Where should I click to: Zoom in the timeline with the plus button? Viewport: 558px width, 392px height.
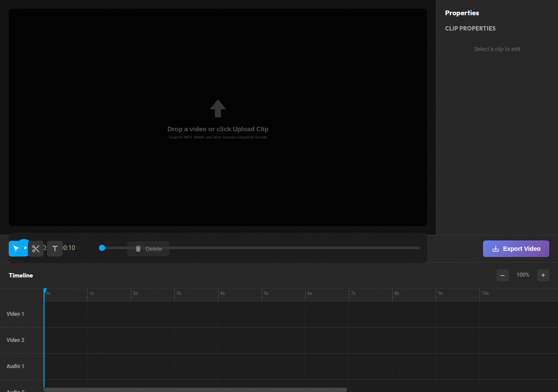coord(543,275)
